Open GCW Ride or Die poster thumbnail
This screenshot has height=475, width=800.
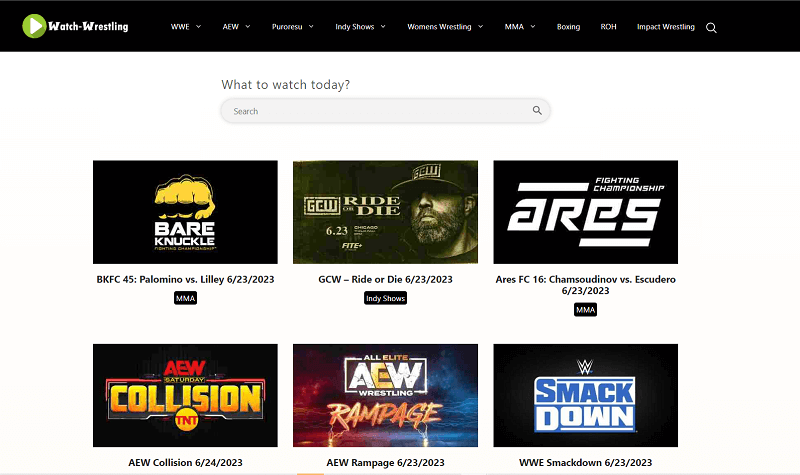(385, 212)
